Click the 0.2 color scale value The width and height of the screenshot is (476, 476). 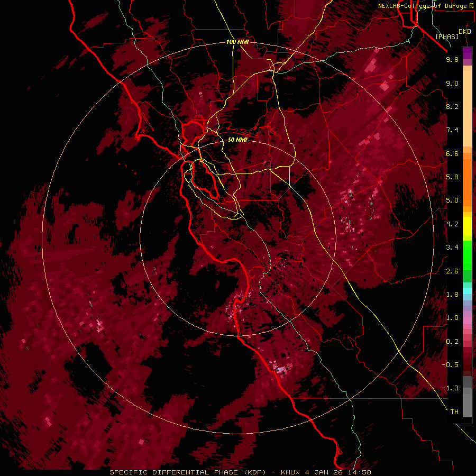[x=452, y=342]
